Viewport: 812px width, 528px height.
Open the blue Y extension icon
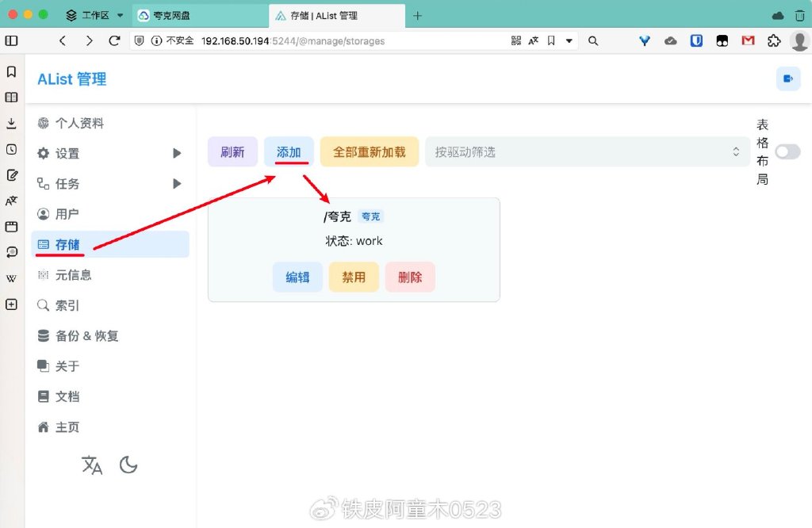click(644, 40)
